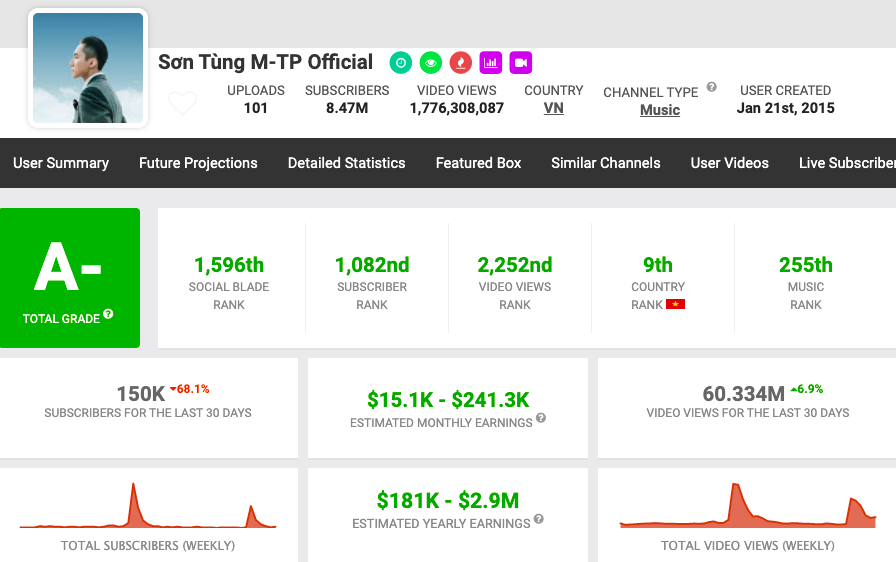
Task: Click the help icon next to Channel Type
Action: (711, 87)
